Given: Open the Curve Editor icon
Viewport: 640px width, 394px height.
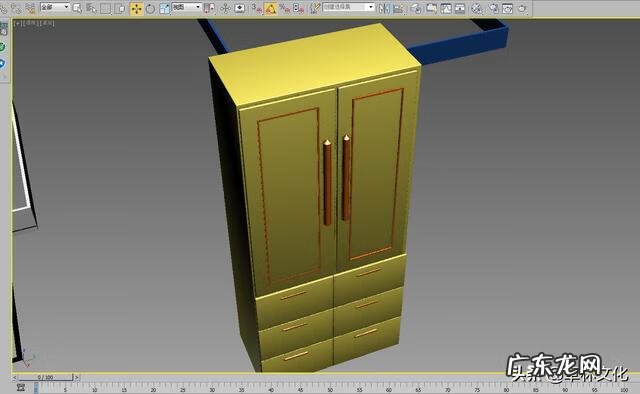Looking at the screenshot, I should [446, 8].
